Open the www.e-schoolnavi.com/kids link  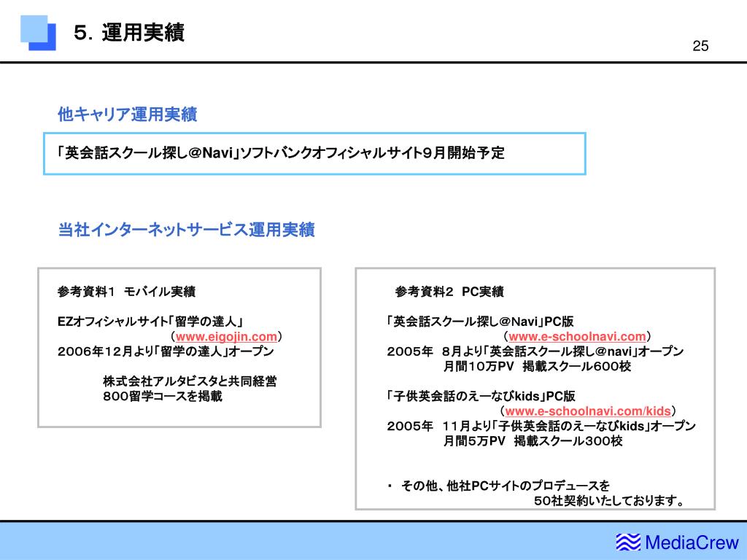click(x=588, y=411)
